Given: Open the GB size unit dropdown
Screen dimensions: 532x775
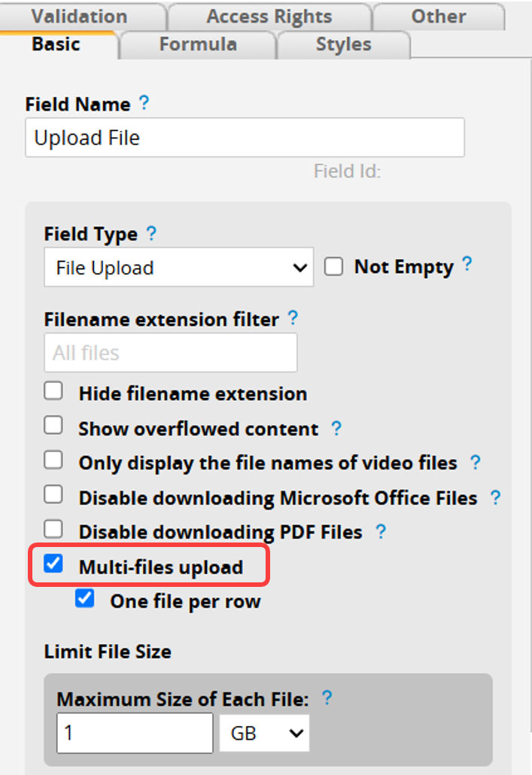Looking at the screenshot, I should pyautogui.click(x=265, y=733).
